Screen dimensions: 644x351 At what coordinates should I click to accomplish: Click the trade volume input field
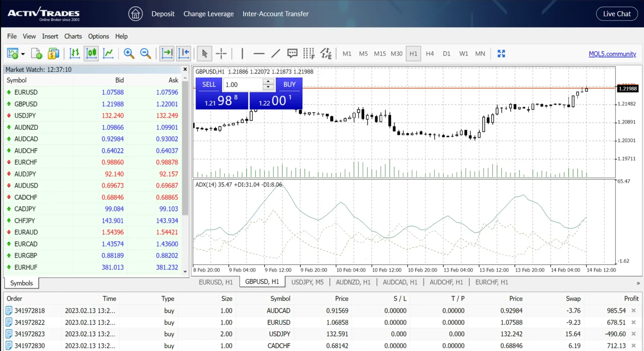[x=243, y=85]
